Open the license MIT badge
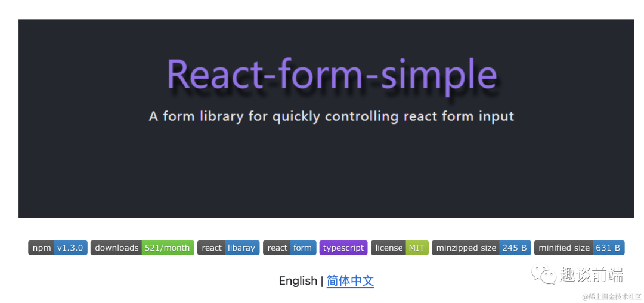644x303 pixels. click(x=400, y=248)
